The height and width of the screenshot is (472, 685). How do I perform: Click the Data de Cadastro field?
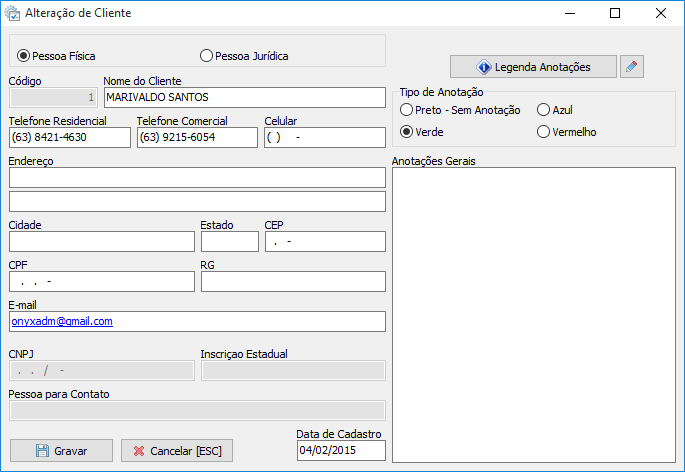point(340,451)
